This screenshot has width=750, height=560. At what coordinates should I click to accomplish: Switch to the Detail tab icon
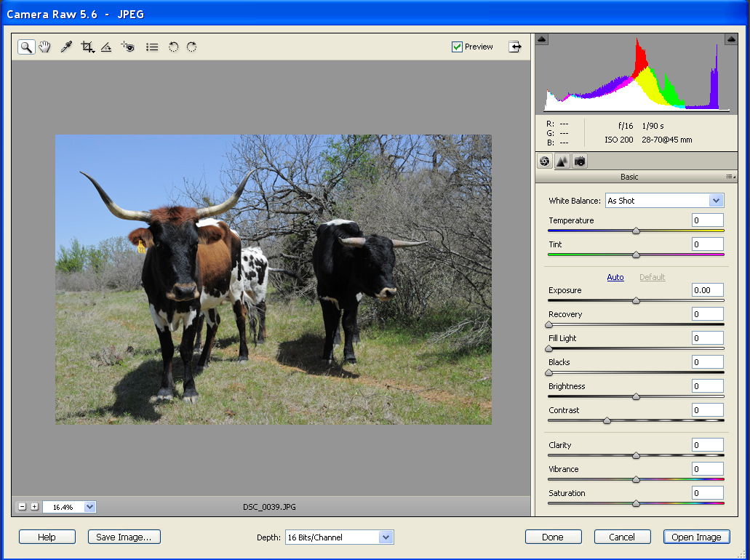[x=562, y=161]
